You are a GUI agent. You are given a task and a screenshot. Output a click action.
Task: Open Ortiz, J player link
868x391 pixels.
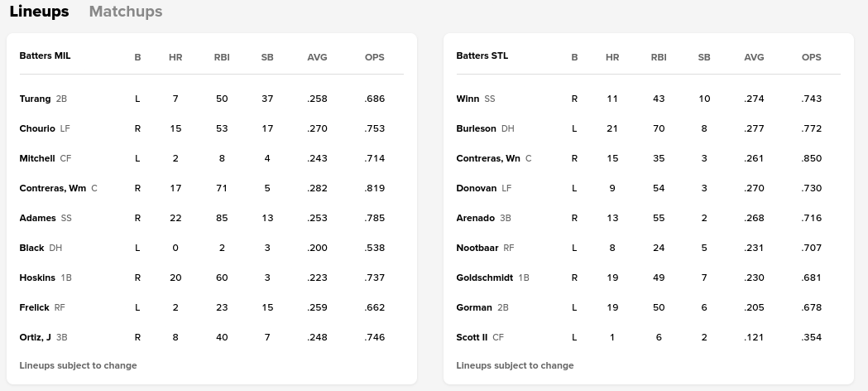pyautogui.click(x=36, y=337)
